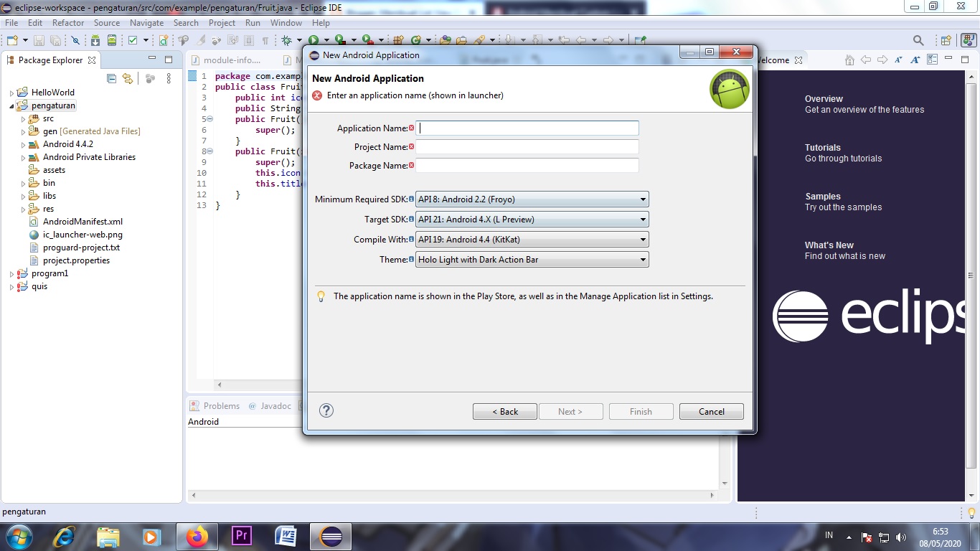Expand the quis project node

tap(11, 287)
